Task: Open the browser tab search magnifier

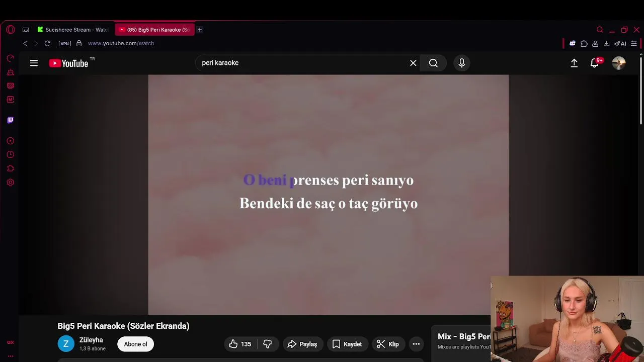Action: [600, 30]
